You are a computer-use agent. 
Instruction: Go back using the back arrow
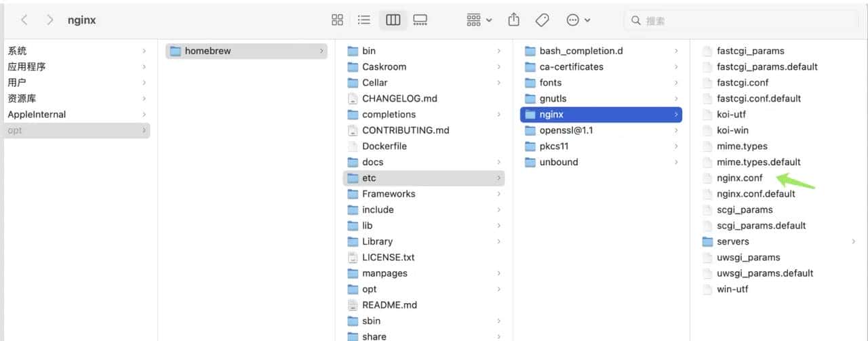point(24,20)
